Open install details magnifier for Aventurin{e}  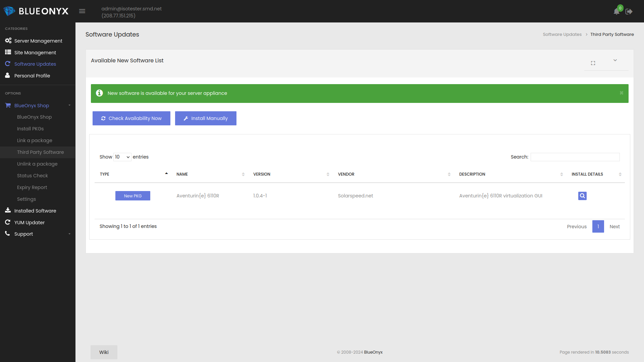(582, 196)
